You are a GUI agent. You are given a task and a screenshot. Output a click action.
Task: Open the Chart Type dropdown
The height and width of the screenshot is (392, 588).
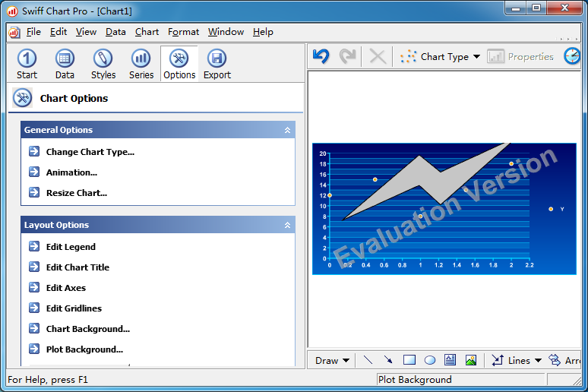point(441,56)
